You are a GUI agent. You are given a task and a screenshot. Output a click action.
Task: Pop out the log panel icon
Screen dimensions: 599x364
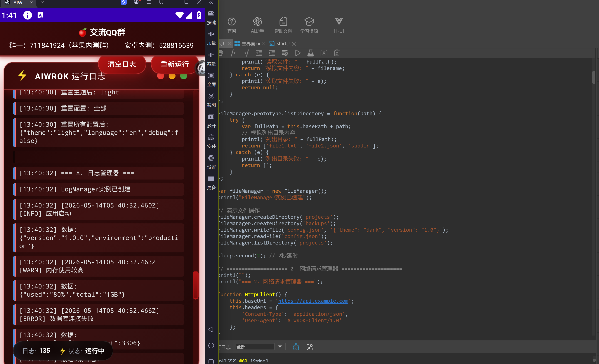[x=310, y=347]
